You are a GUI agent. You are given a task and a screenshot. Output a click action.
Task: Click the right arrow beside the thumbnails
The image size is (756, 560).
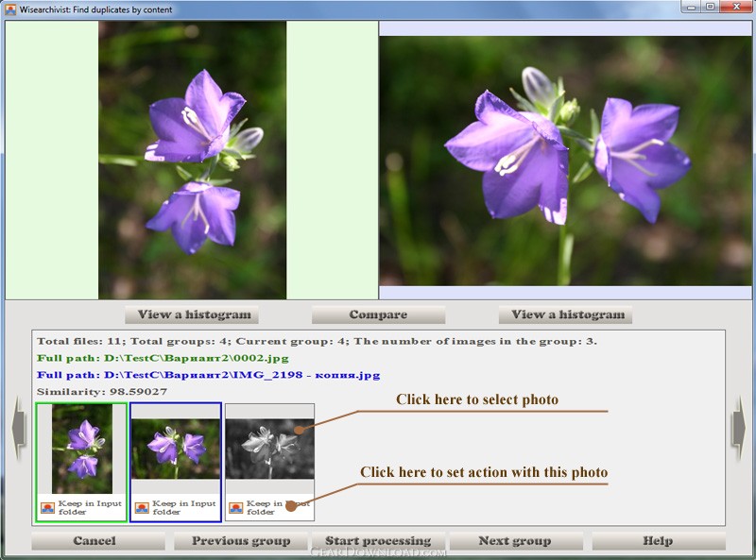click(x=738, y=428)
